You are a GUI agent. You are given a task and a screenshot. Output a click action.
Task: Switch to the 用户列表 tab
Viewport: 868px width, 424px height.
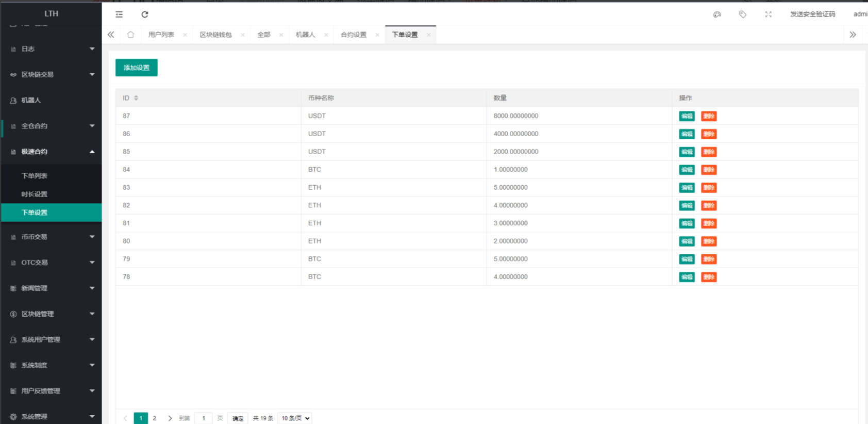coord(161,35)
